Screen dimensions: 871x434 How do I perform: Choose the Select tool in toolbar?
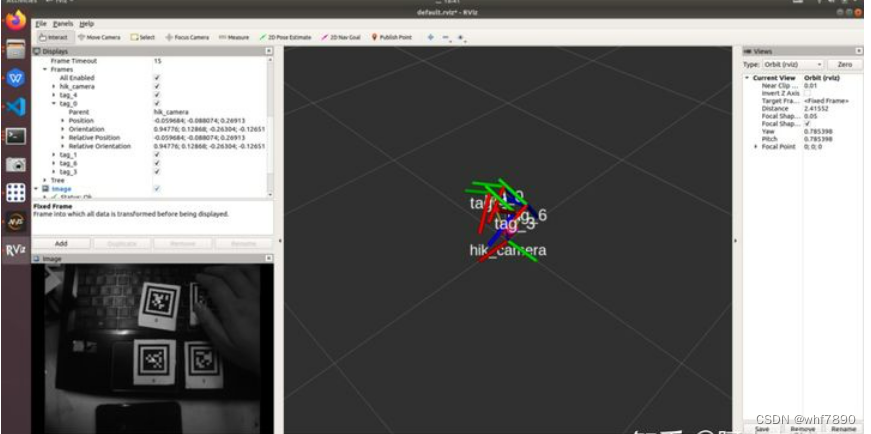[x=143, y=37]
